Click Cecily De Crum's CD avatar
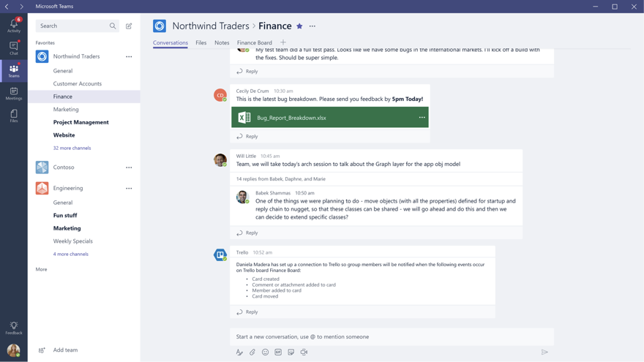644x362 pixels. 220,95
